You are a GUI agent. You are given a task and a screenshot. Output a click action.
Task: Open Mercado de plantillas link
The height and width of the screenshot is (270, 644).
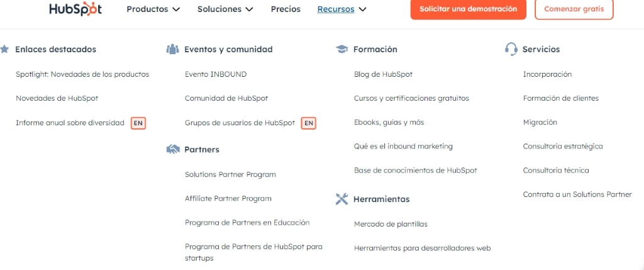[391, 224]
